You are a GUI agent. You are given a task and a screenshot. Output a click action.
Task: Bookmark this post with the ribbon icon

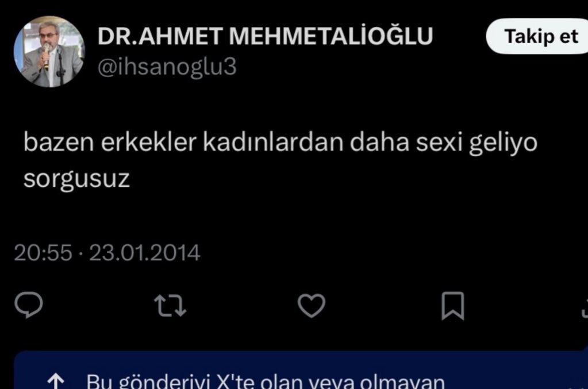[x=452, y=306]
